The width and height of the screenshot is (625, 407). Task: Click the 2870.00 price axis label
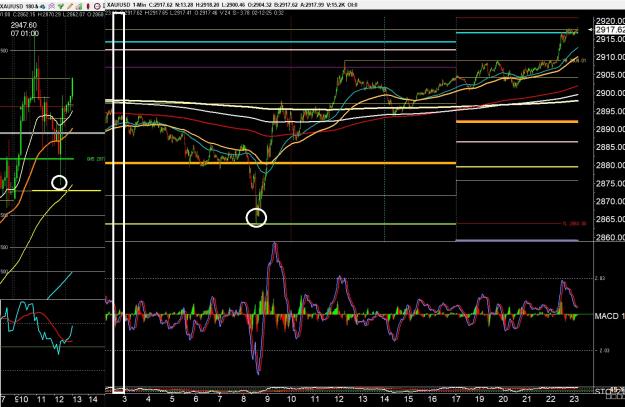(610, 201)
